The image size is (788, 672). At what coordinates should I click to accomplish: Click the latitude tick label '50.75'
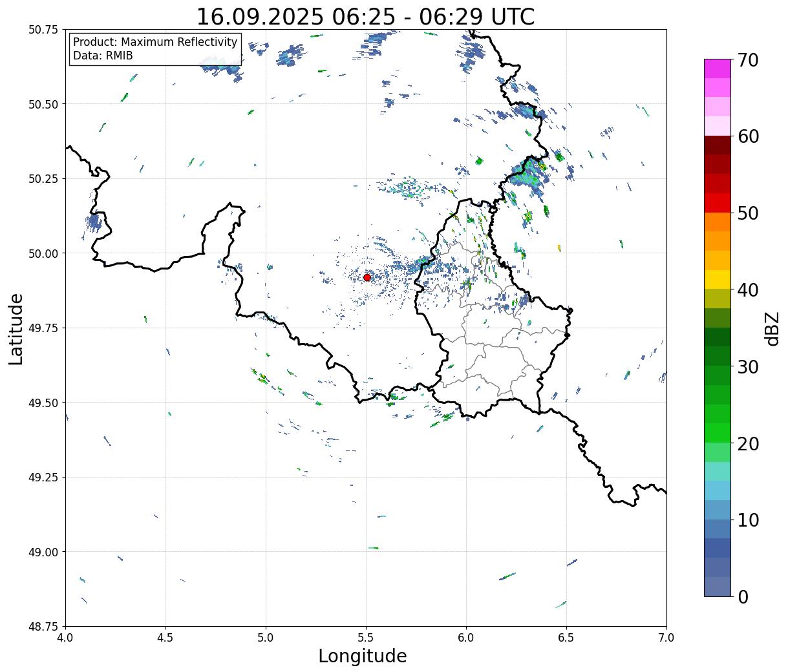tap(43, 30)
